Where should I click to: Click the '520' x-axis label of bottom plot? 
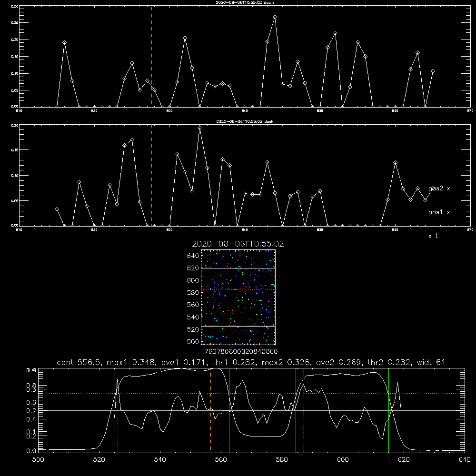[99, 460]
